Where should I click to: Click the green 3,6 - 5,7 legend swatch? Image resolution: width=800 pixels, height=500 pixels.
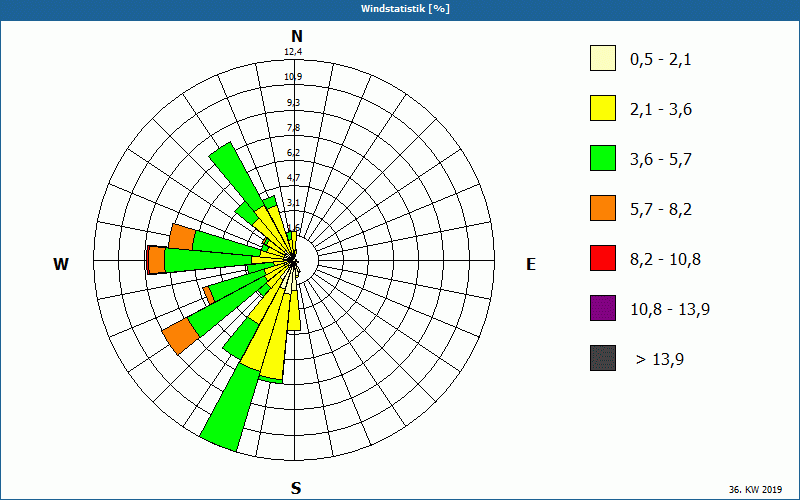[x=603, y=158]
